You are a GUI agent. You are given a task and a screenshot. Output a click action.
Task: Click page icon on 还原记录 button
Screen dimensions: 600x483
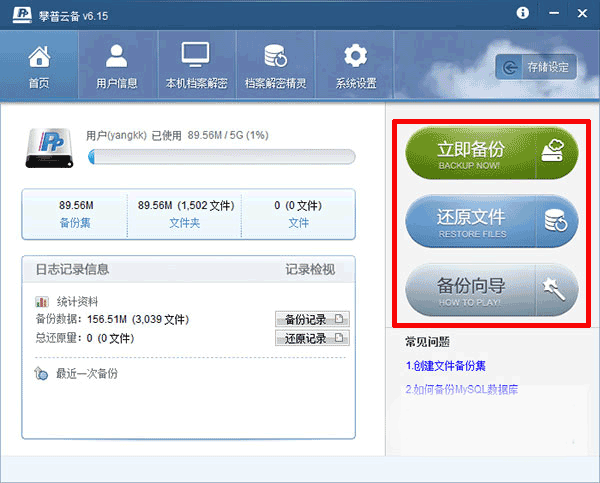[339, 338]
